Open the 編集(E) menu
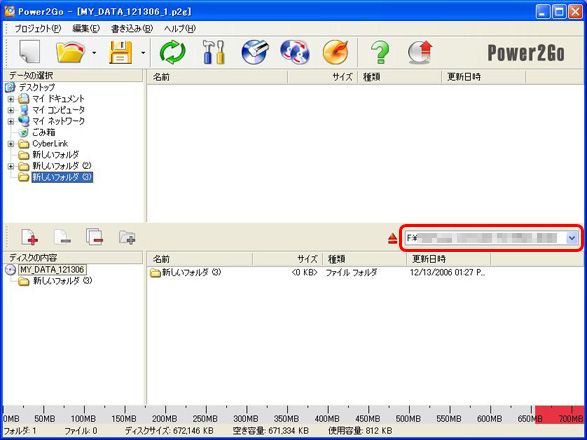This screenshot has width=587, height=440. pos(86,28)
